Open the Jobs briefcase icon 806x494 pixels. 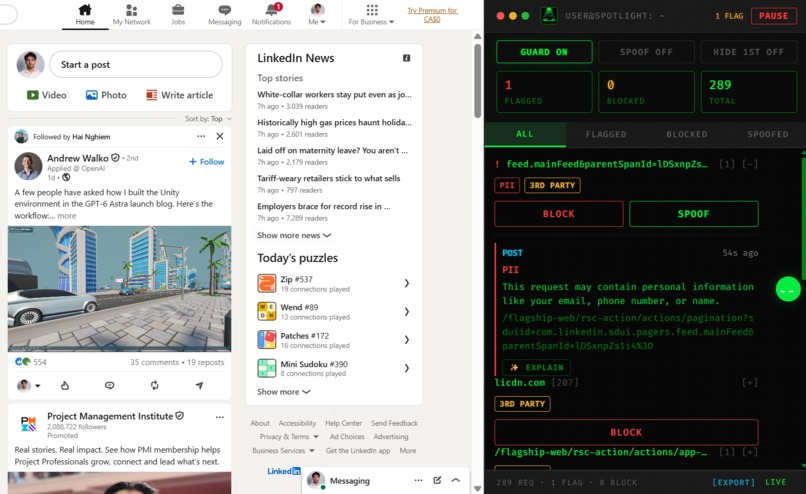point(178,10)
